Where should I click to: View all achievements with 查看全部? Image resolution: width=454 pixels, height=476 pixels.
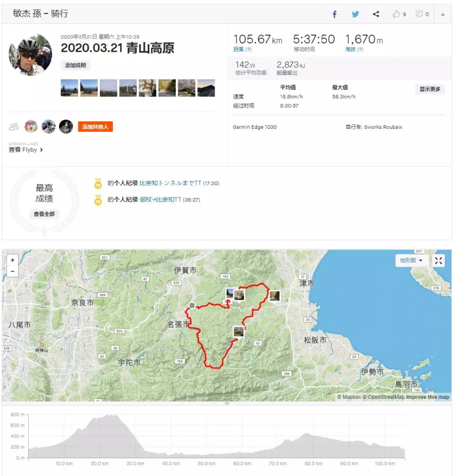[44, 214]
